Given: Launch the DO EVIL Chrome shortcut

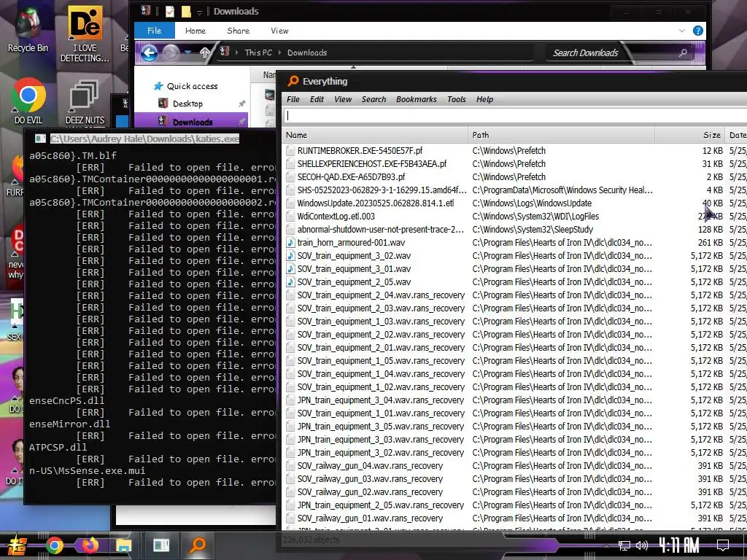Looking at the screenshot, I should coord(28,101).
